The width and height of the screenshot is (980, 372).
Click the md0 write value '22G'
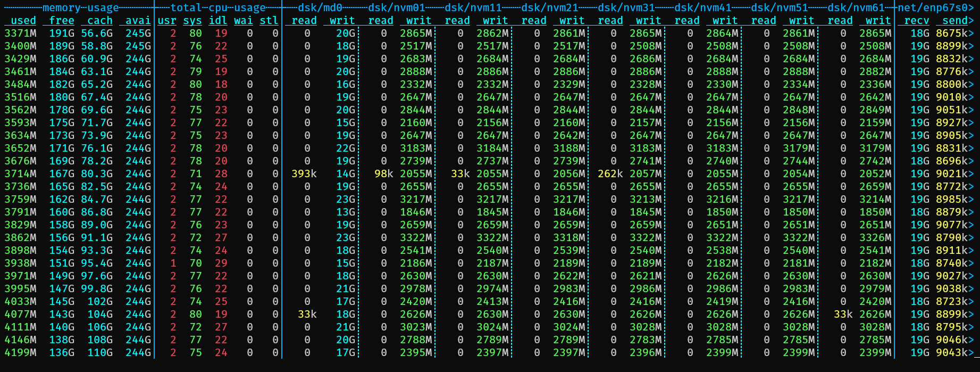(346, 148)
